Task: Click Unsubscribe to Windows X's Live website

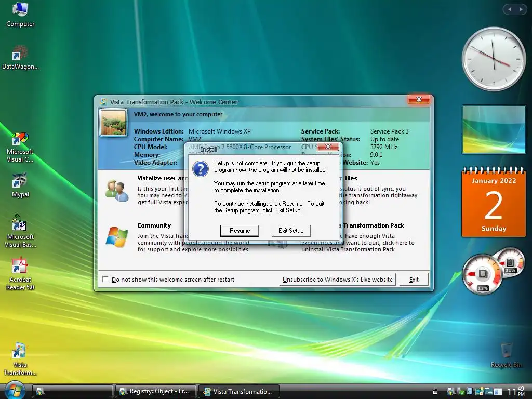Action: point(337,280)
